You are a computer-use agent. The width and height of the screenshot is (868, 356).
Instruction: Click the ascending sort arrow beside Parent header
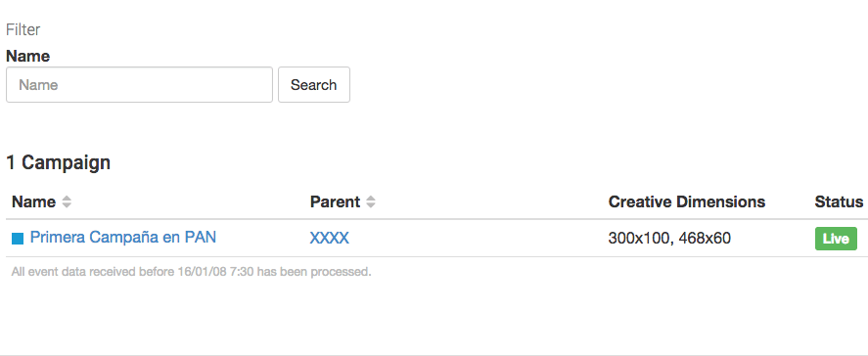pyautogui.click(x=371, y=199)
